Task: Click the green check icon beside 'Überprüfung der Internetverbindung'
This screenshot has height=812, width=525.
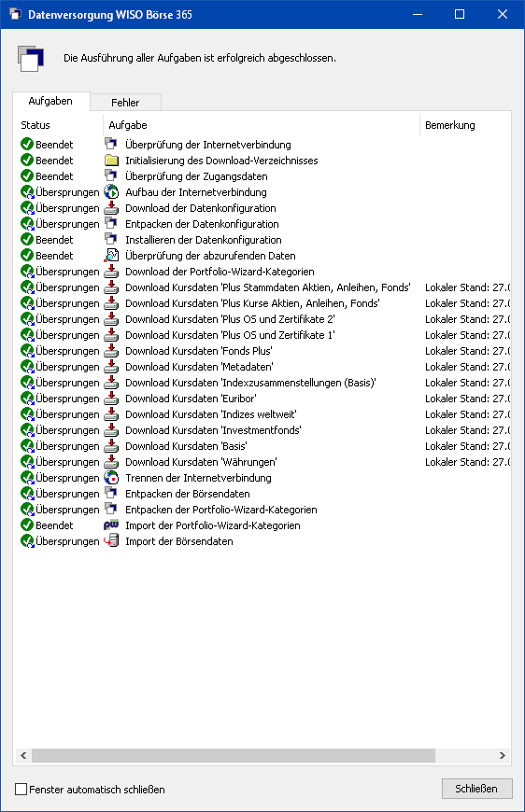Action: [x=27, y=145]
